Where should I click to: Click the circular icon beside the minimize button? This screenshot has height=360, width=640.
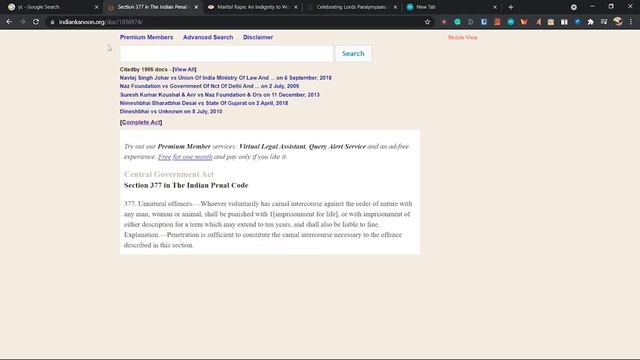pyautogui.click(x=573, y=7)
